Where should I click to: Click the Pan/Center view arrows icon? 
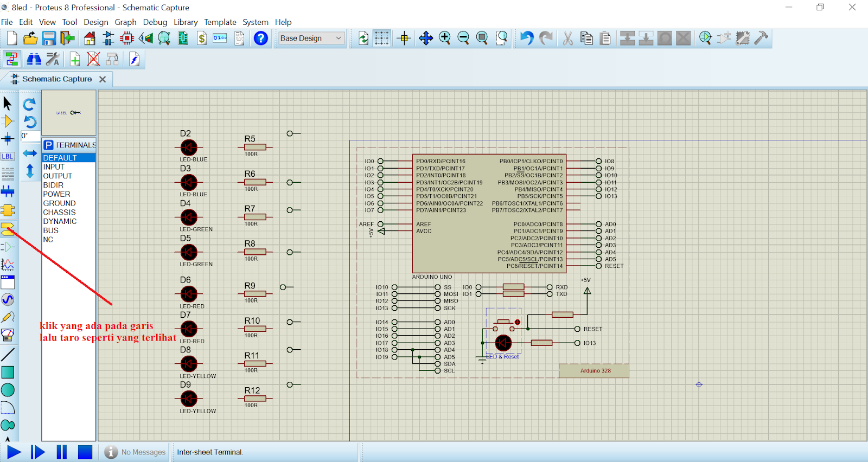[426, 38]
